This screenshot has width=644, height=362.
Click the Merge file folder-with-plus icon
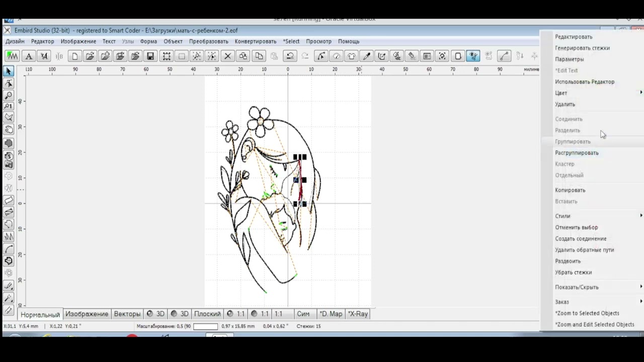(x=105, y=56)
